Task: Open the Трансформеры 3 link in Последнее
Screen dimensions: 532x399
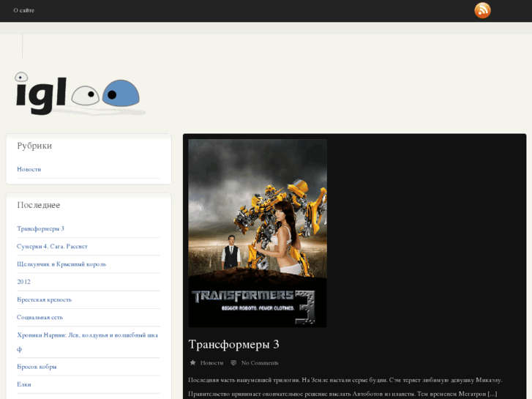Action: [x=40, y=228]
